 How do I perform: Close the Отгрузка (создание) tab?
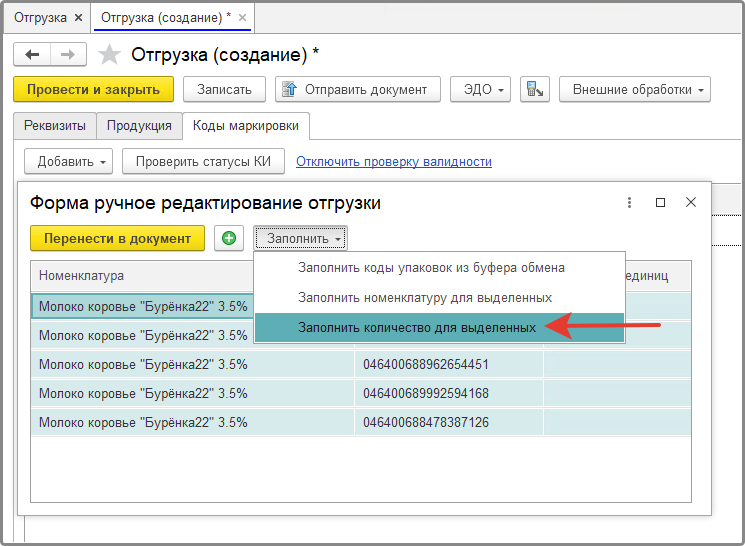pos(242,18)
